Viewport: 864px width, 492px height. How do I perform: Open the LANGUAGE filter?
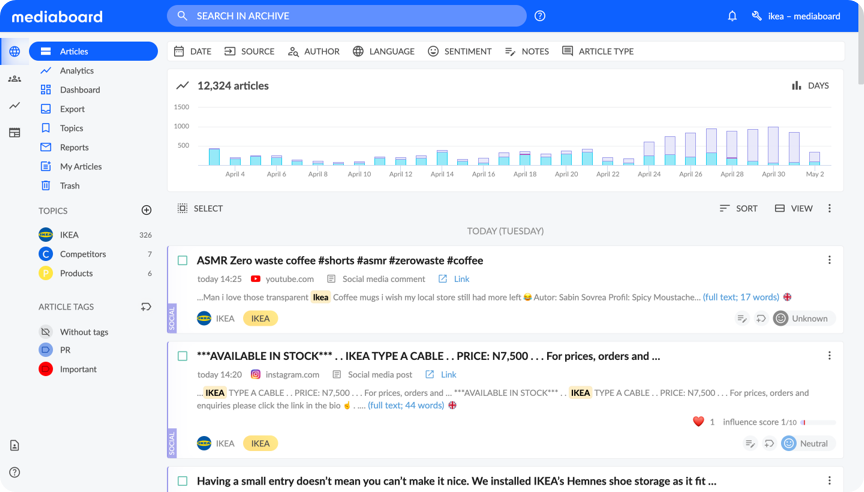(x=384, y=51)
